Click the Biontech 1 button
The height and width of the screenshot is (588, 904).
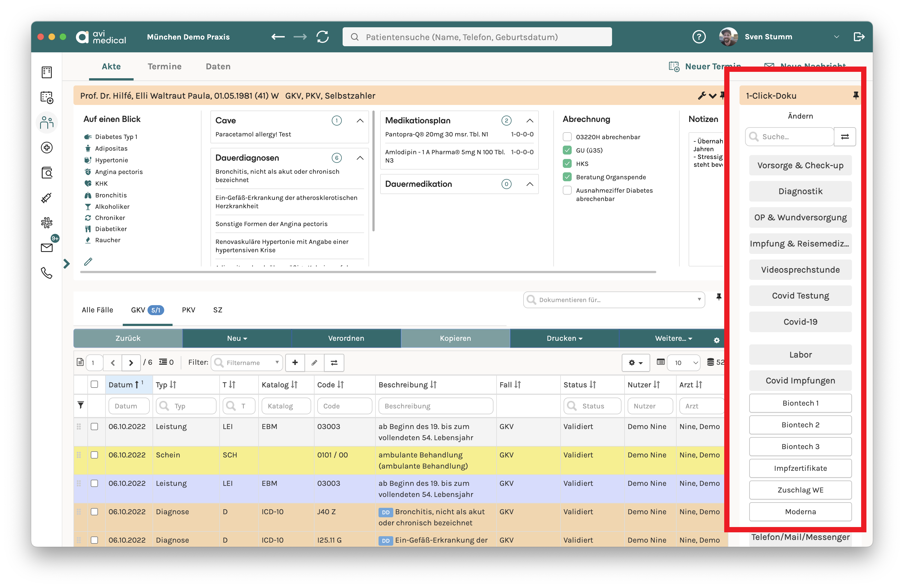(x=800, y=403)
